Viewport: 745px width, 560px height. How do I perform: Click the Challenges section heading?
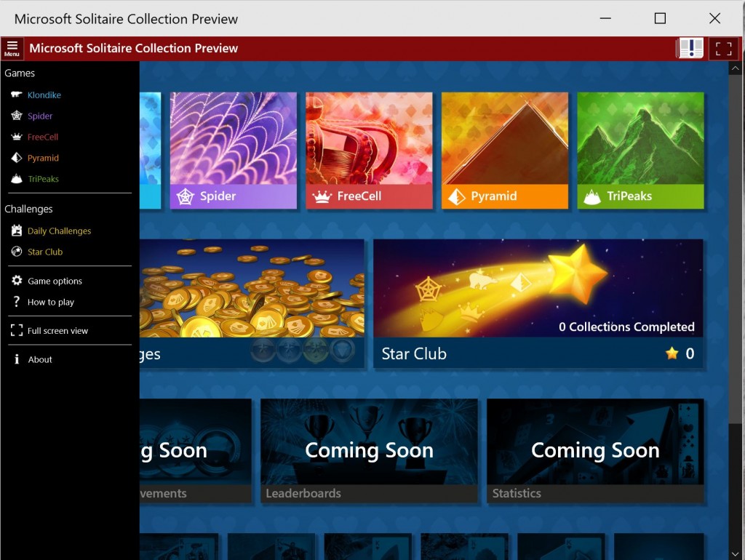tap(28, 209)
